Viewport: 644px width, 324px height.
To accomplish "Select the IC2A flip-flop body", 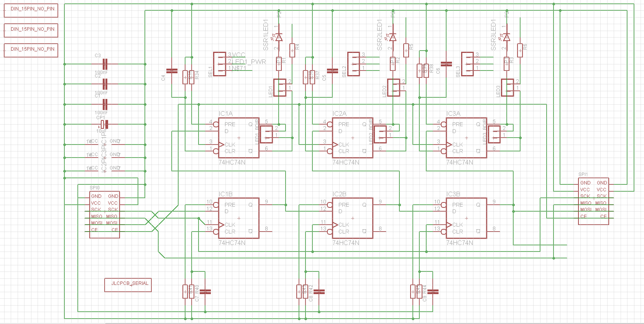I will pos(352,138).
